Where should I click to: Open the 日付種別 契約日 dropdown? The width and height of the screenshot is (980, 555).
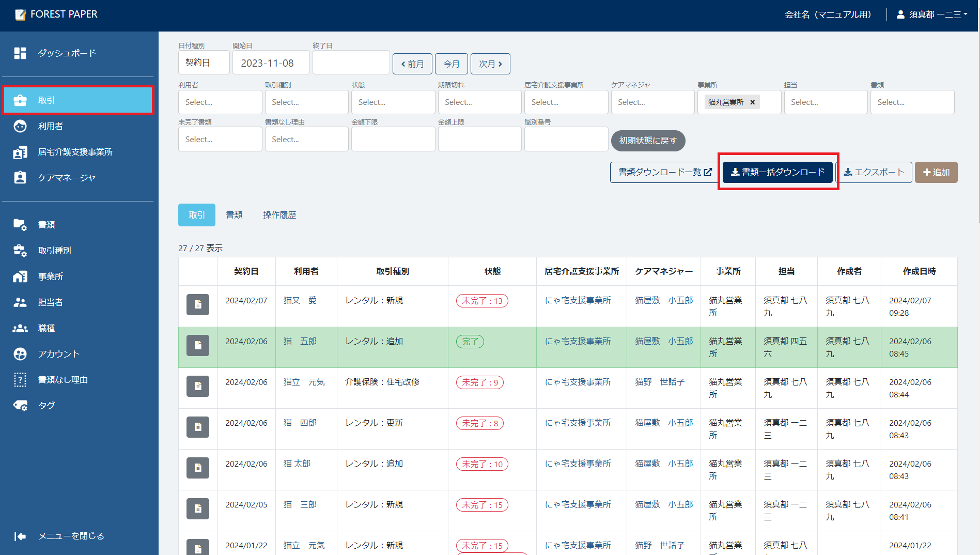coord(204,63)
